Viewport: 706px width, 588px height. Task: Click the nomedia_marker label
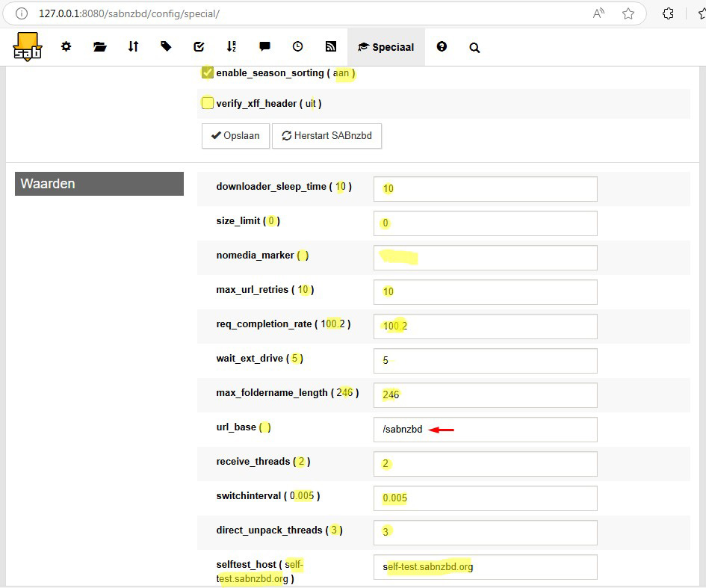point(262,256)
